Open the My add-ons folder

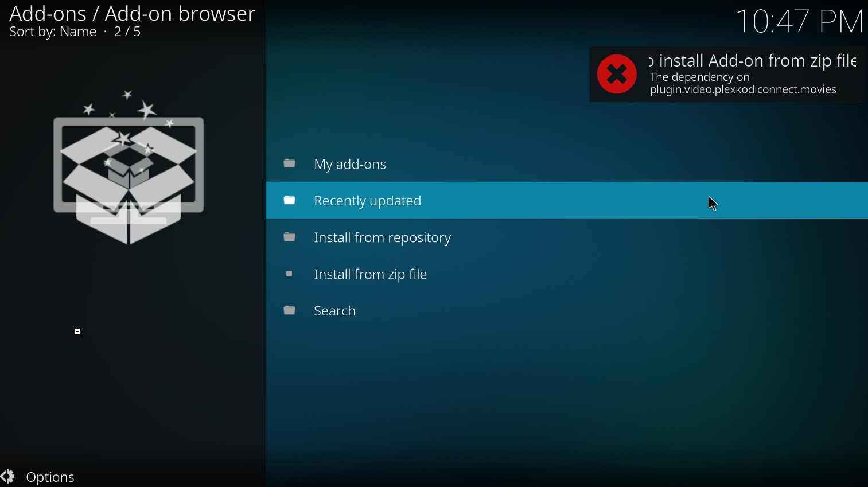click(567, 165)
